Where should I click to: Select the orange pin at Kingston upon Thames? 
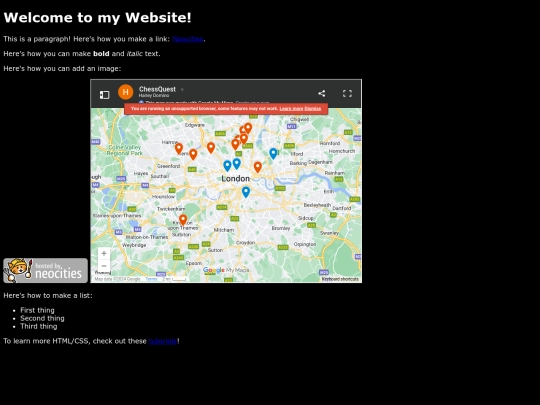(x=183, y=220)
